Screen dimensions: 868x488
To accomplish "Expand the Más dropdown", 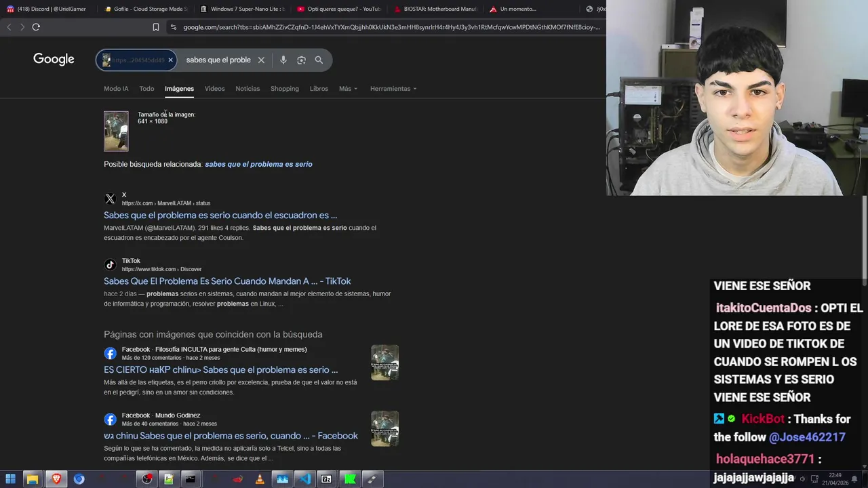I will pos(348,89).
